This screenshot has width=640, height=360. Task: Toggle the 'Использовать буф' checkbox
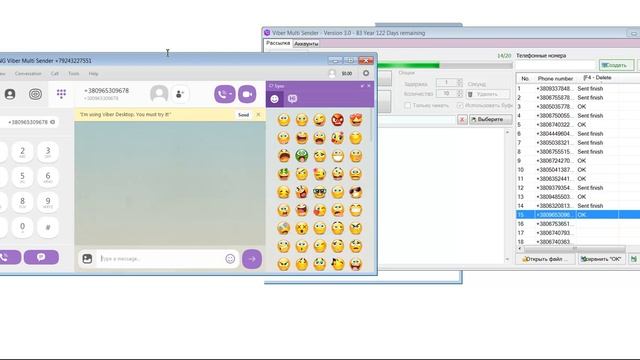(460, 105)
